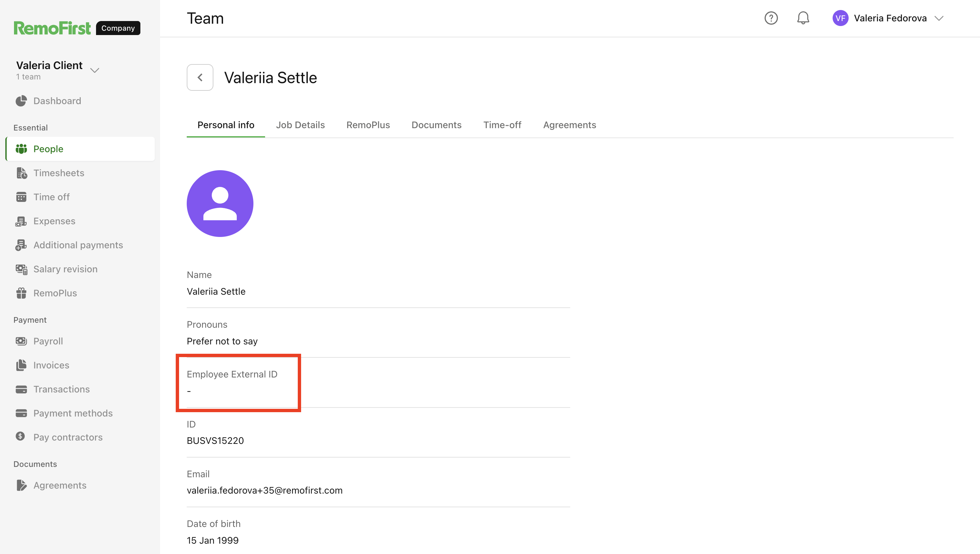The width and height of the screenshot is (980, 554).
Task: Click the notification bell icon
Action: tap(803, 18)
